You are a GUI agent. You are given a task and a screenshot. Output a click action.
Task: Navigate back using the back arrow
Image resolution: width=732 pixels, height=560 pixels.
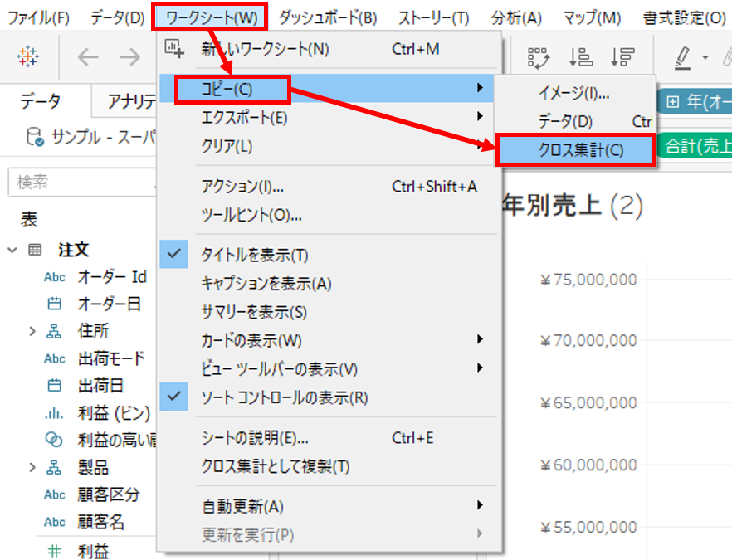pyautogui.click(x=87, y=56)
